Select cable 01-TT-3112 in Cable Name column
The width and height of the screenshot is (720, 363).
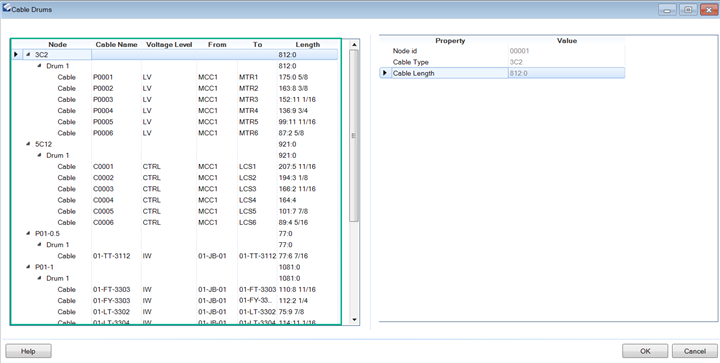pyautogui.click(x=112, y=256)
